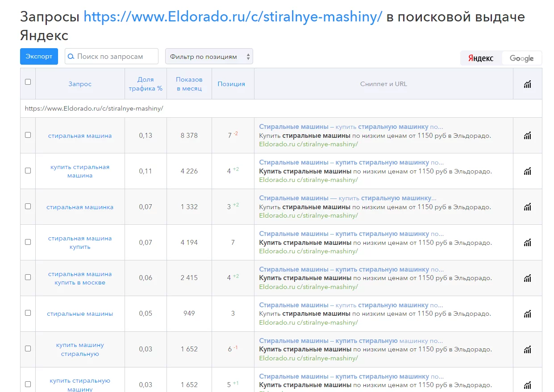Open the 'стиральная машина' query link

(80, 136)
